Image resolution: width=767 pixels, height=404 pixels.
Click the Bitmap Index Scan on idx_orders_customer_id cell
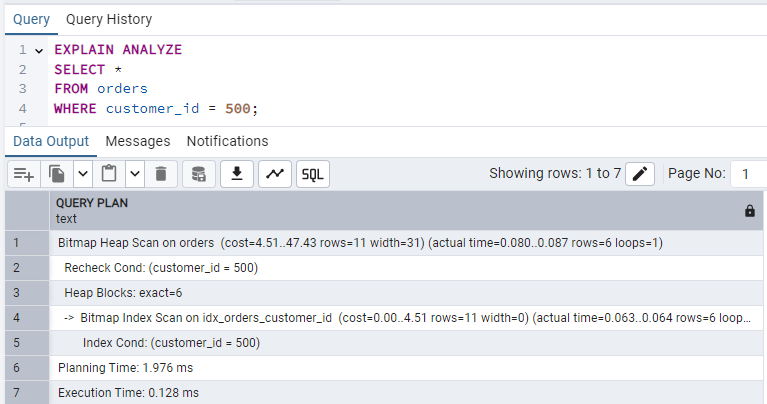[406, 318]
